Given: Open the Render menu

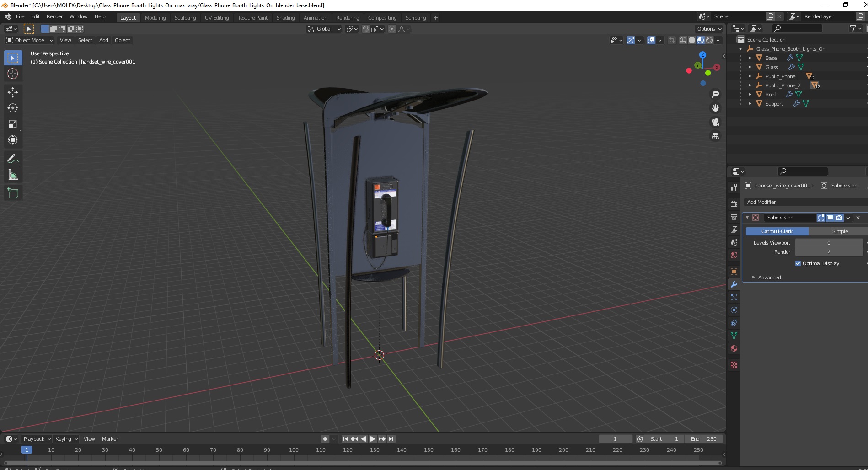Looking at the screenshot, I should pyautogui.click(x=54, y=16).
